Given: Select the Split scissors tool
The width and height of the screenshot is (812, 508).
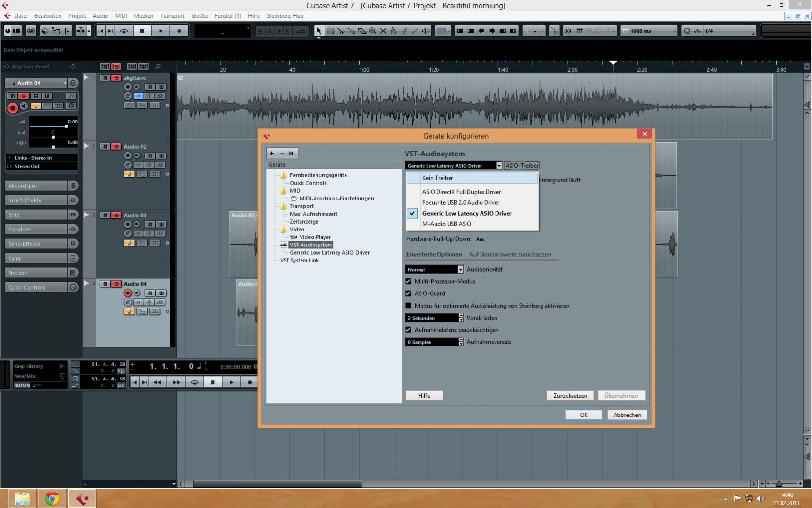Looking at the screenshot, I should pyautogui.click(x=341, y=31).
